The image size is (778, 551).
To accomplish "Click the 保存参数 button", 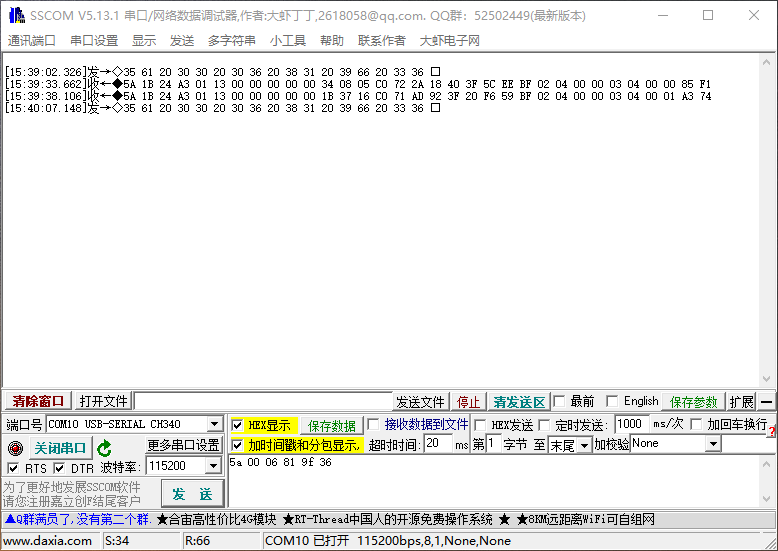I will pyautogui.click(x=693, y=402).
